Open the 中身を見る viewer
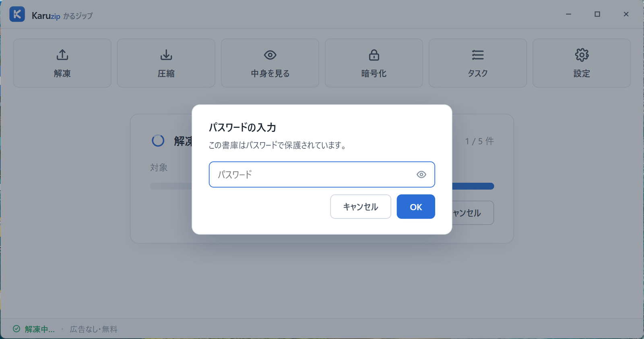Viewport: 644px width, 339px height. [270, 63]
